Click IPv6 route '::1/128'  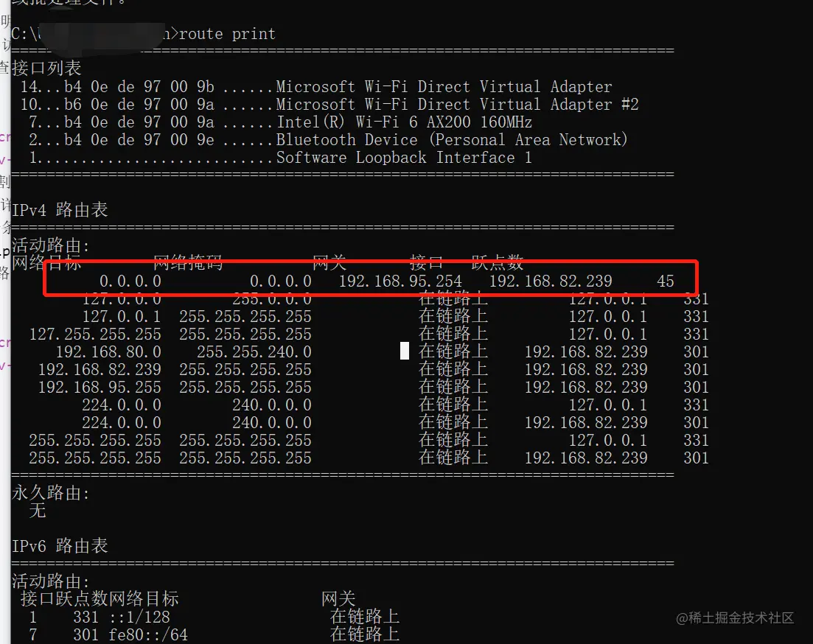(x=139, y=617)
